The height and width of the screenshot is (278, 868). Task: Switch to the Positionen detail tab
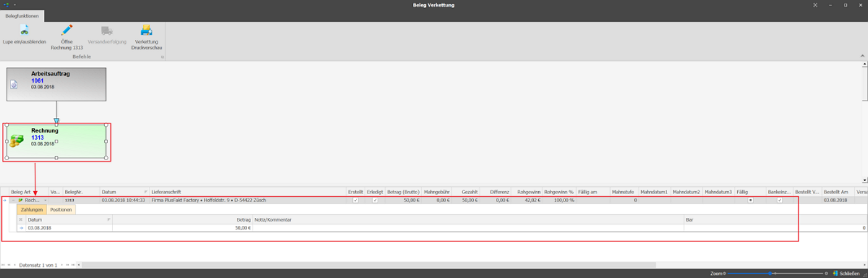(61, 210)
